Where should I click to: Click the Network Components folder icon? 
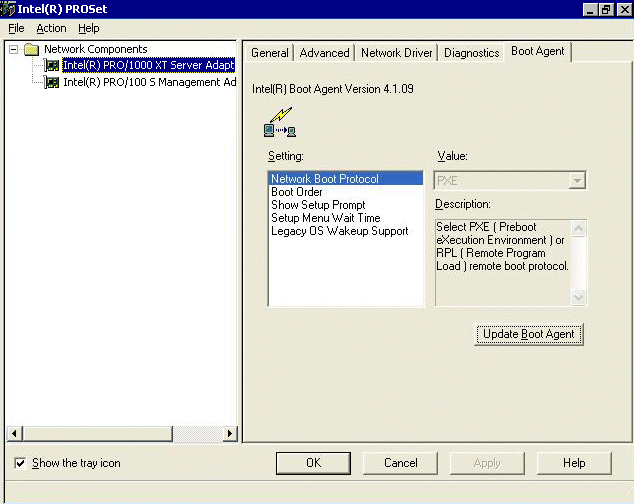tap(32, 49)
